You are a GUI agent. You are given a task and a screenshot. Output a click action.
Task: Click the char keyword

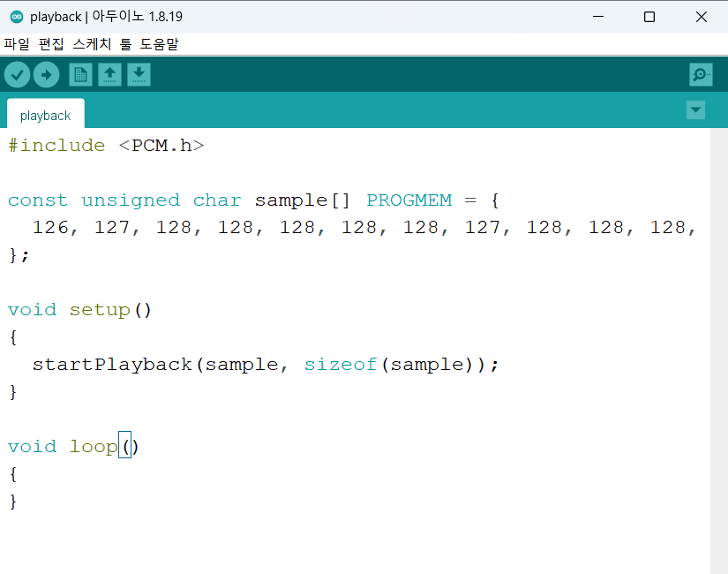(x=217, y=200)
